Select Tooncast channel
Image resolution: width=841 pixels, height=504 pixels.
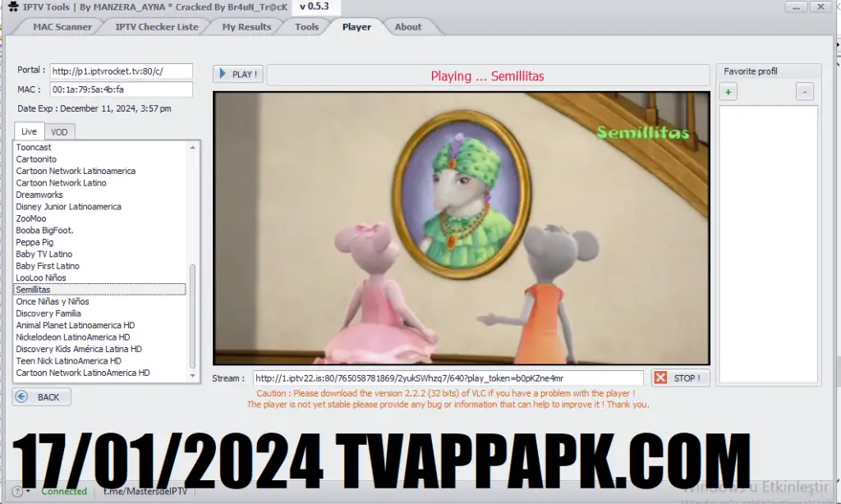pos(99,148)
